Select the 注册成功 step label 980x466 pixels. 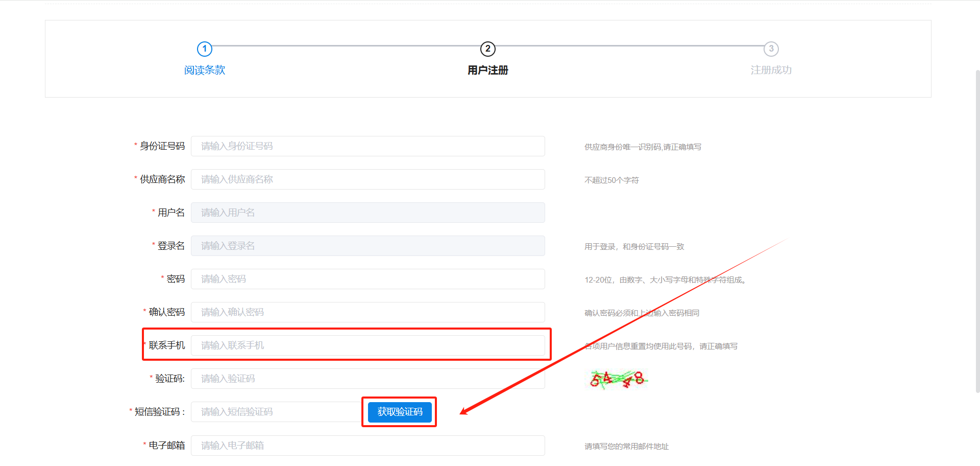click(x=771, y=70)
